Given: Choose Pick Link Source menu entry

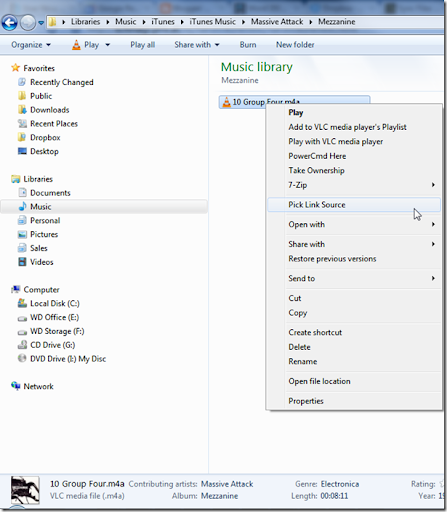Looking at the screenshot, I should pyautogui.click(x=354, y=205).
